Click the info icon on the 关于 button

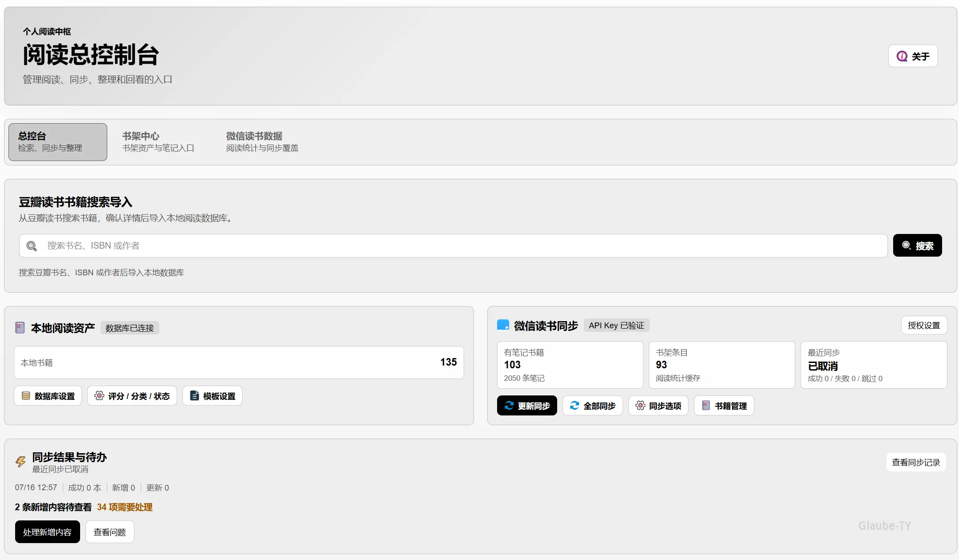pyautogui.click(x=902, y=56)
